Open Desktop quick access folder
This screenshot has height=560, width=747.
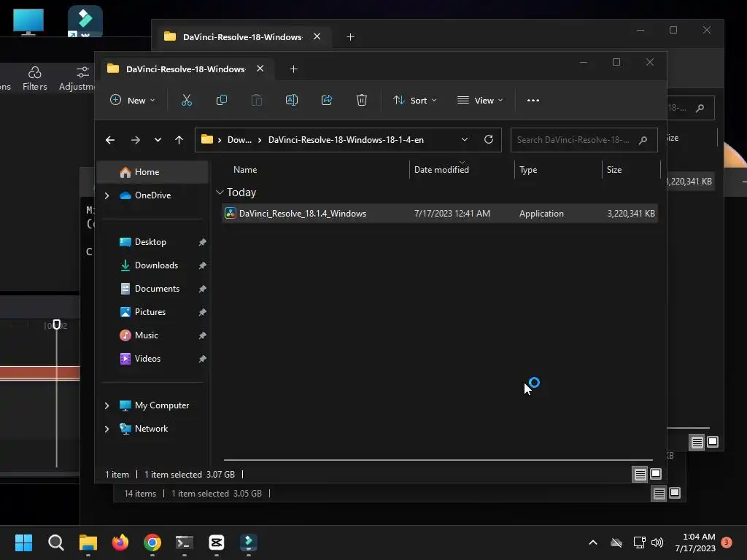coord(150,242)
